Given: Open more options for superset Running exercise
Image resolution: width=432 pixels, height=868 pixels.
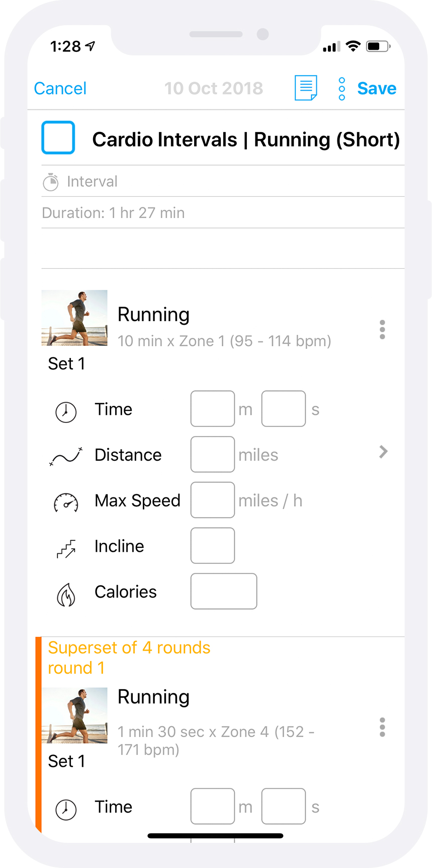Looking at the screenshot, I should (x=382, y=728).
